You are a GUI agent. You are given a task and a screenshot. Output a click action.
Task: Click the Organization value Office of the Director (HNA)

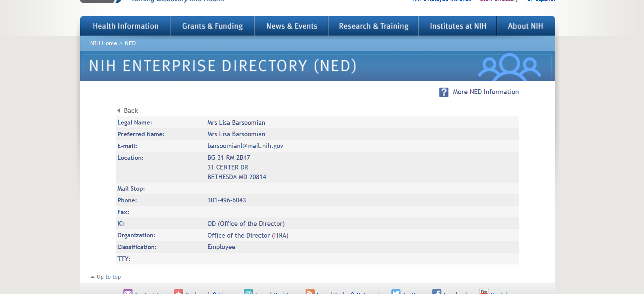(248, 235)
